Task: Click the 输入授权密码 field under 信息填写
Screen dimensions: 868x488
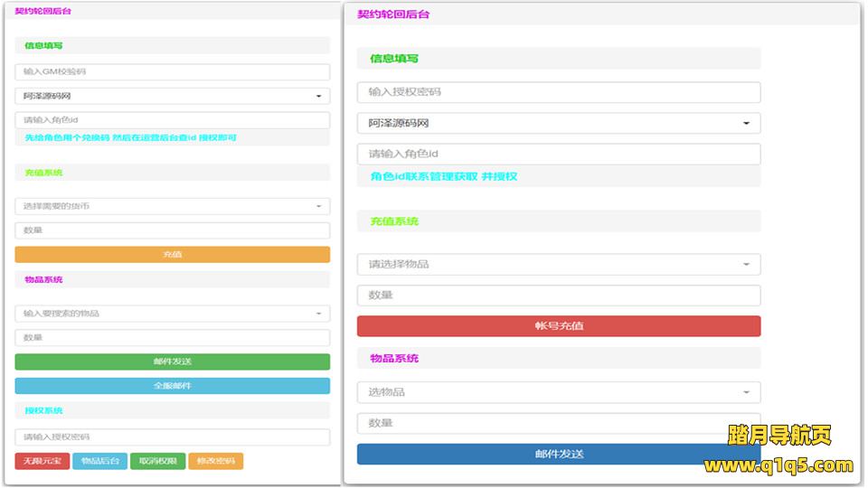Action: tap(558, 92)
